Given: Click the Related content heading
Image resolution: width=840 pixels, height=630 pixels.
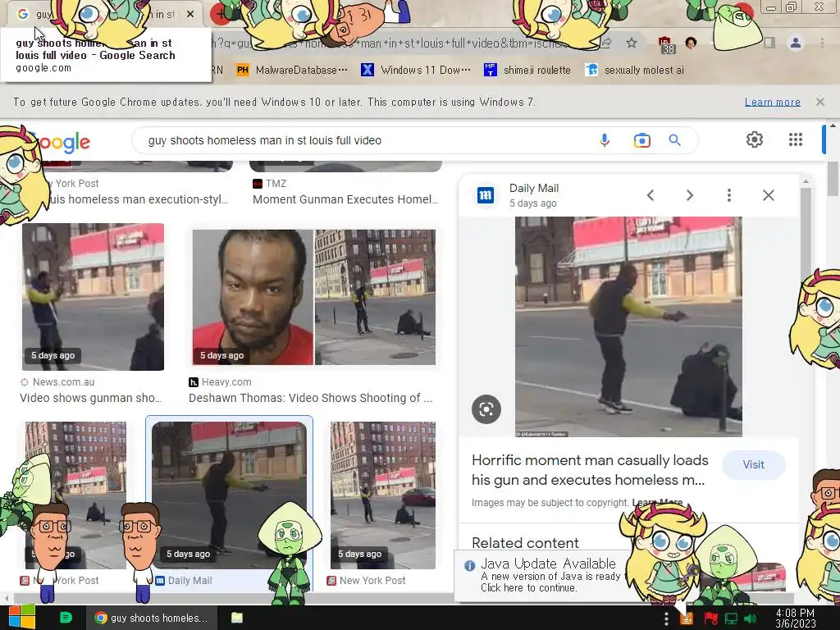Looking at the screenshot, I should point(525,543).
